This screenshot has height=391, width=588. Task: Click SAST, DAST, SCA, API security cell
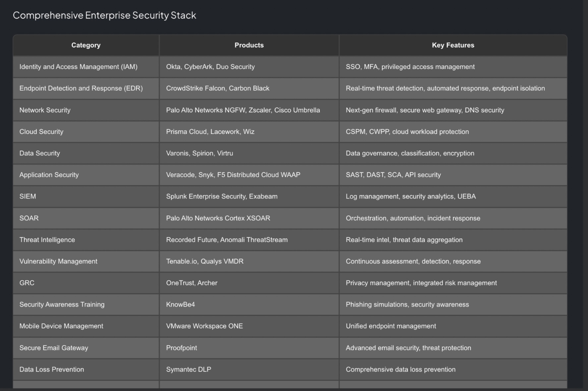point(453,175)
